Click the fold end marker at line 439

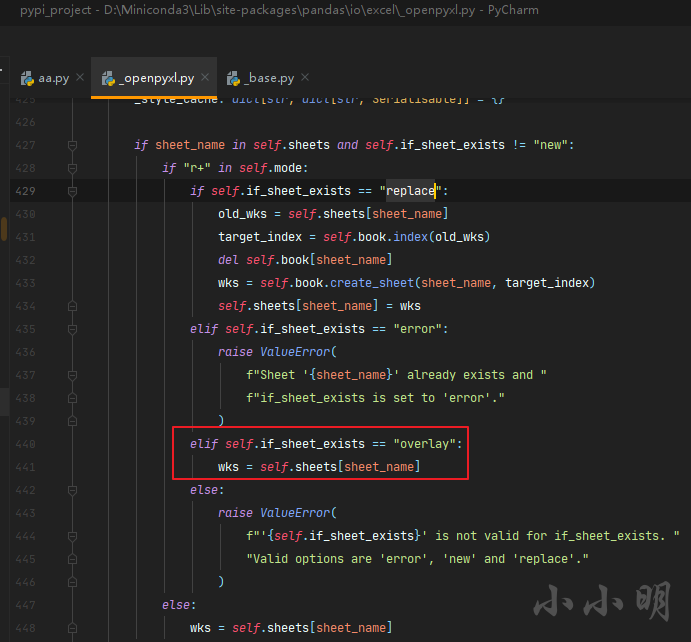point(73,421)
